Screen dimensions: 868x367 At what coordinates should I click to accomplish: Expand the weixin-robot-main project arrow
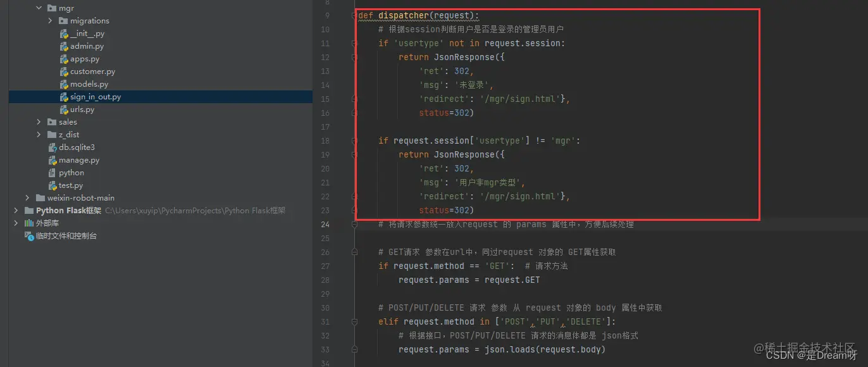(27, 198)
